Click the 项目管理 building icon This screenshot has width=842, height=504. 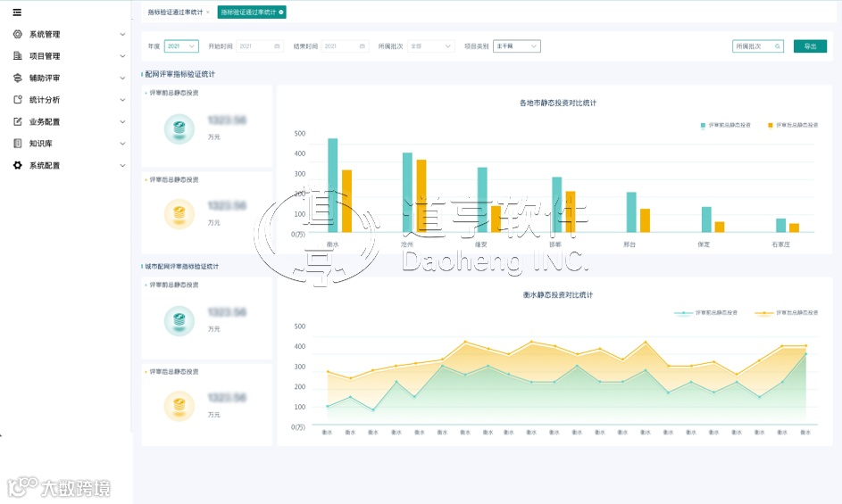pyautogui.click(x=18, y=56)
